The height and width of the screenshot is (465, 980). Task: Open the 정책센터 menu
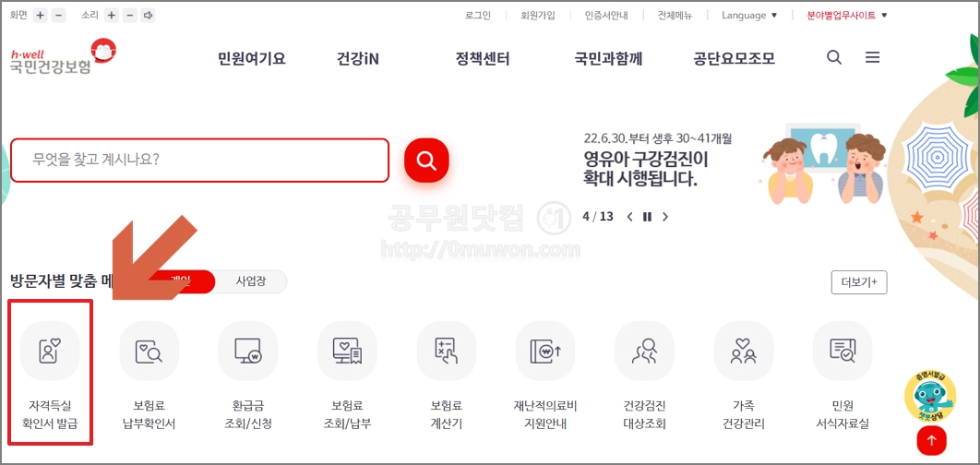point(483,59)
